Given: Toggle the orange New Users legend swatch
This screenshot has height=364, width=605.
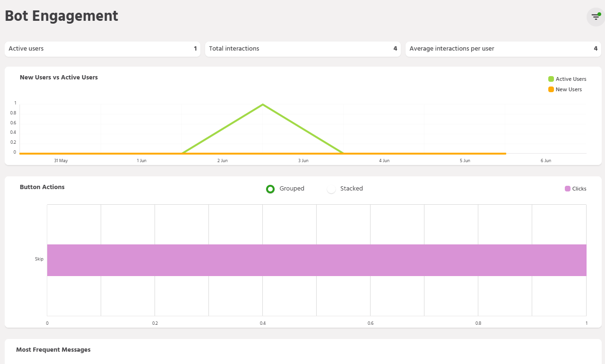Looking at the screenshot, I should pos(551,89).
